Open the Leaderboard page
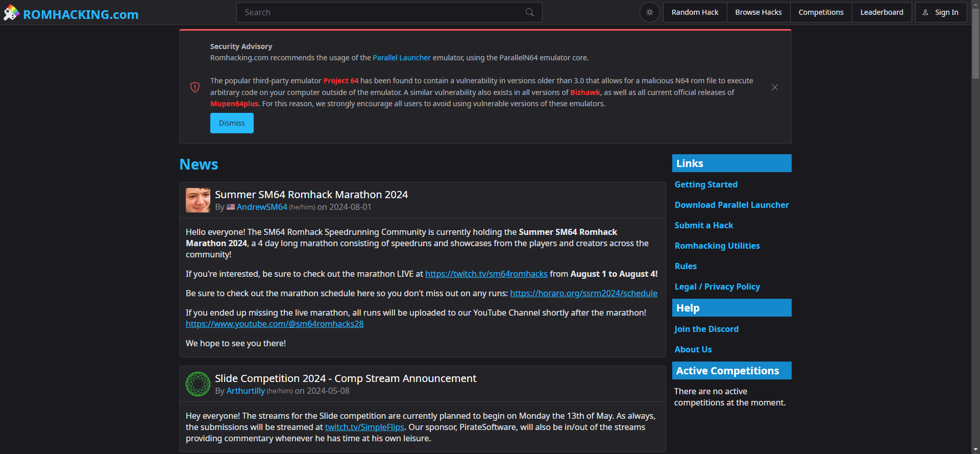Image resolution: width=980 pixels, height=454 pixels. tap(881, 12)
